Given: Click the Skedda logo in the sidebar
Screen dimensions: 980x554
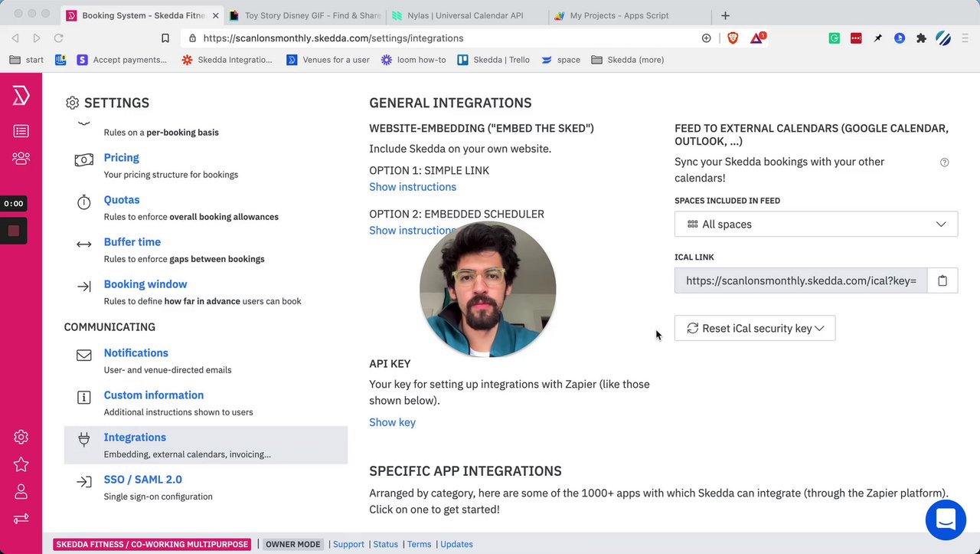Looking at the screenshot, I should tap(21, 96).
